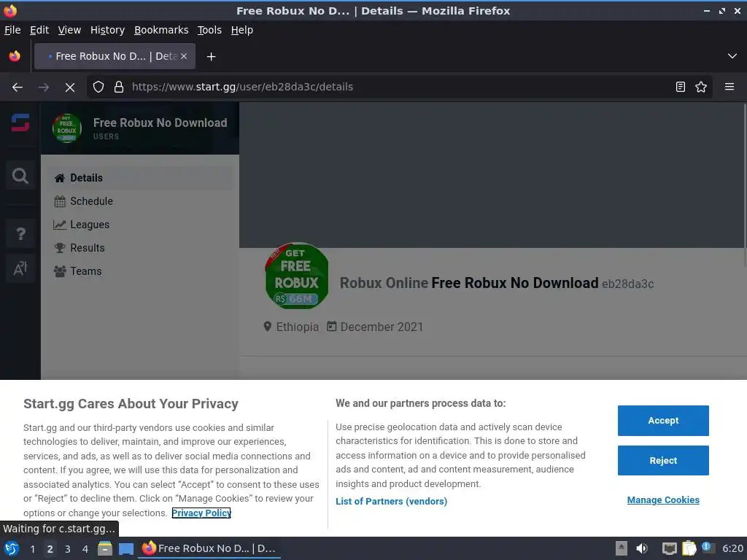Click the chart icon beside Leagues

60,225
